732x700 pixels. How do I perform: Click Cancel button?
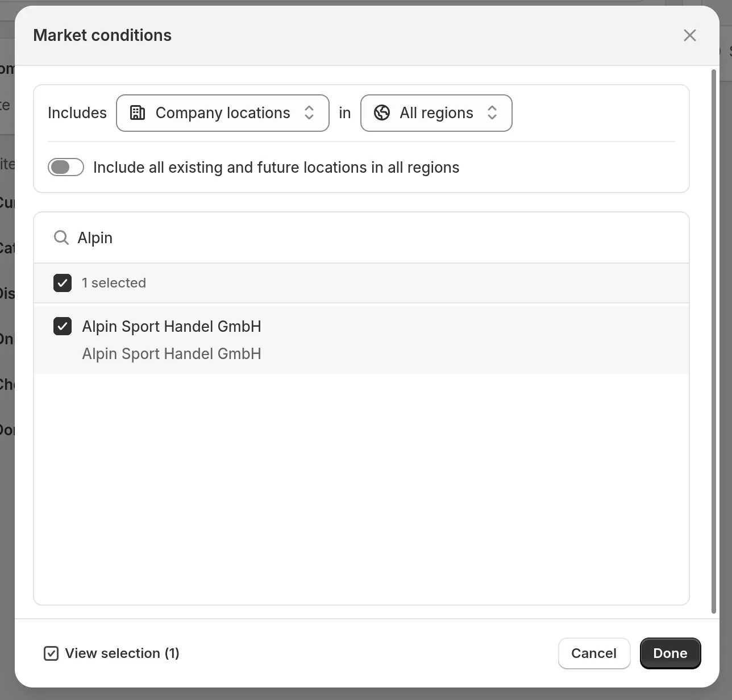(x=594, y=653)
